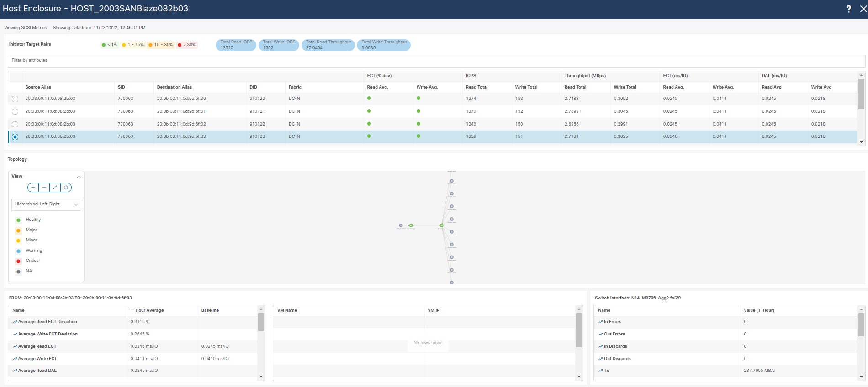Select the leftmost gray host node in topology
The width and height of the screenshot is (868, 387).
pos(401,225)
